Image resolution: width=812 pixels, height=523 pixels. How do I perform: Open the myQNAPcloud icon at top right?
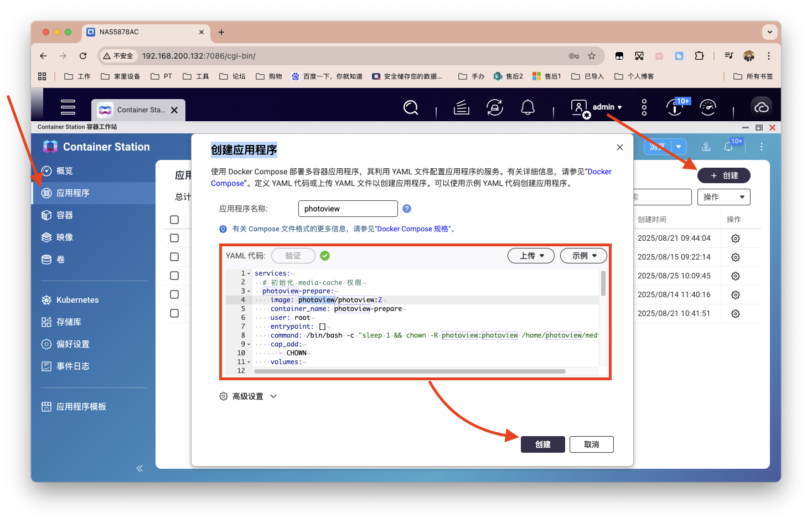click(x=761, y=106)
